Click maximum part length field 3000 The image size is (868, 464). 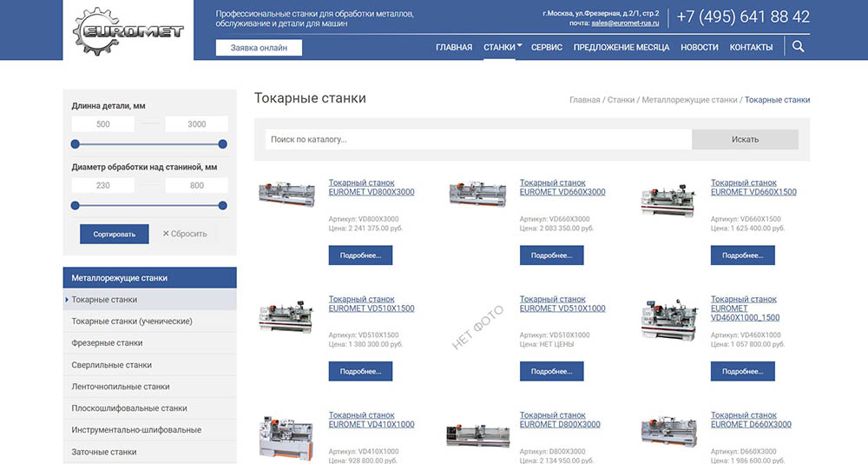[x=196, y=124]
